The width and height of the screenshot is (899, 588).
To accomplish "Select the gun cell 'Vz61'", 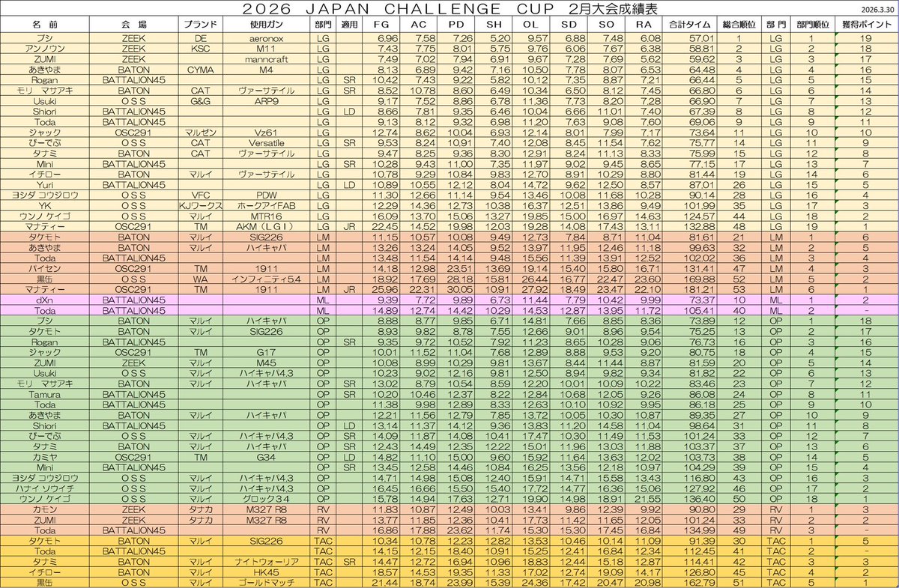I will point(267,131).
